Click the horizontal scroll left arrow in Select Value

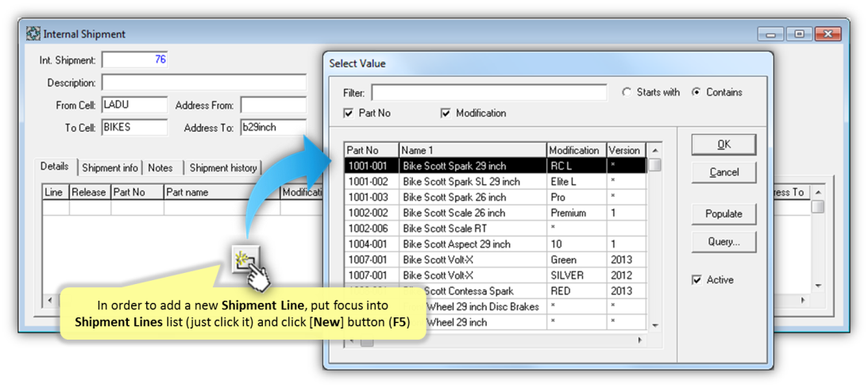351,341
